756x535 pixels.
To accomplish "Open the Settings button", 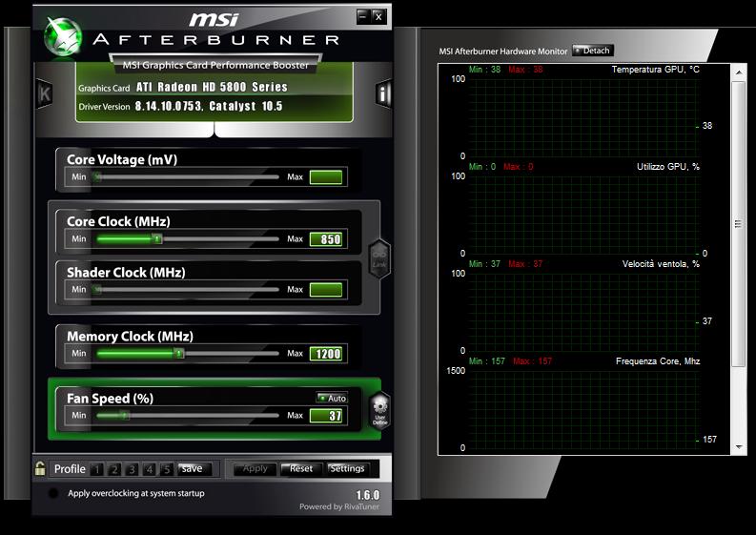I will point(347,469).
